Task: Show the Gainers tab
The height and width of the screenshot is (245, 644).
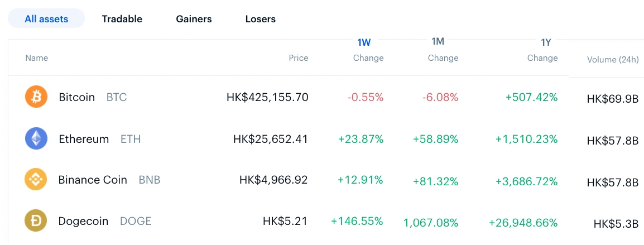Action: click(x=194, y=19)
